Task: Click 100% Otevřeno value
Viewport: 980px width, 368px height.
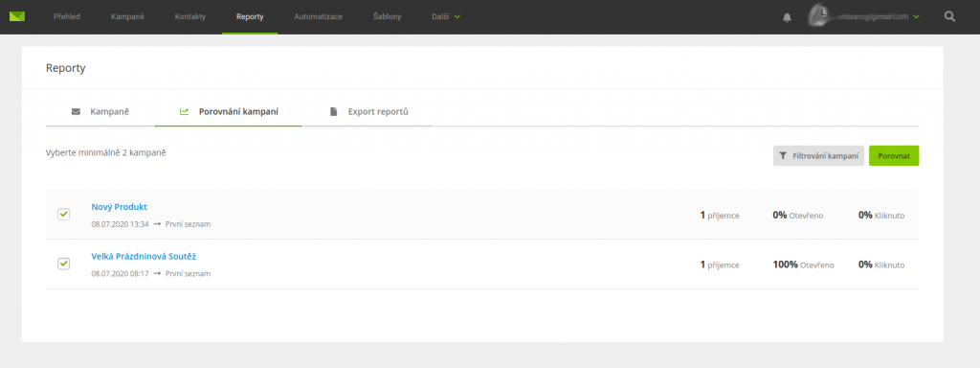Action: coord(803,264)
